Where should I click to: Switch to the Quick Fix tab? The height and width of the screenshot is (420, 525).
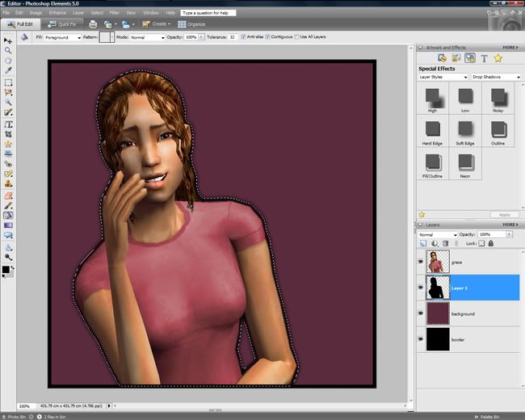[x=62, y=24]
